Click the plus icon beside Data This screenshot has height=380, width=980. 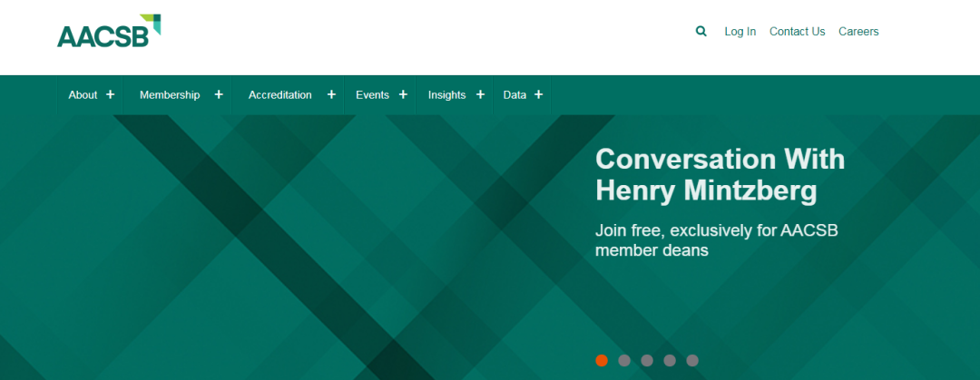538,94
